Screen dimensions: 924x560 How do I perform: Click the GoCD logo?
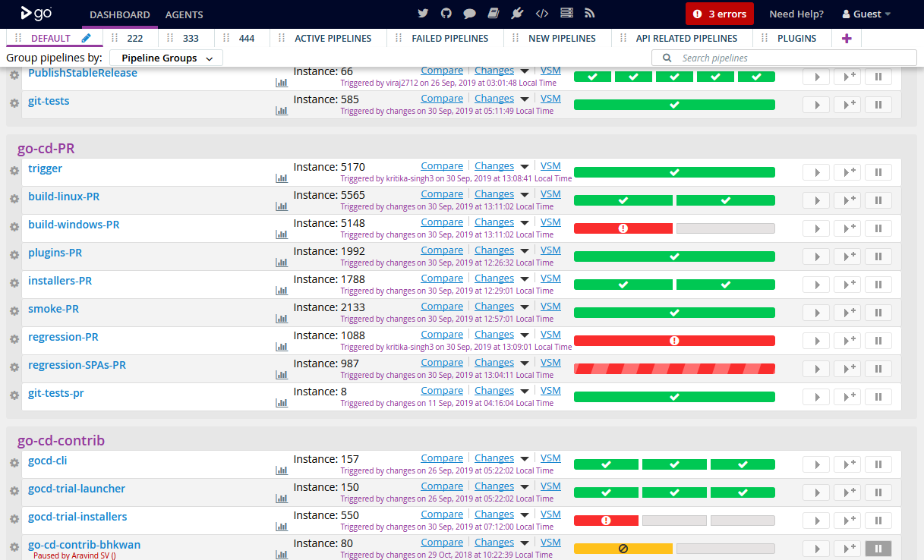[36, 14]
